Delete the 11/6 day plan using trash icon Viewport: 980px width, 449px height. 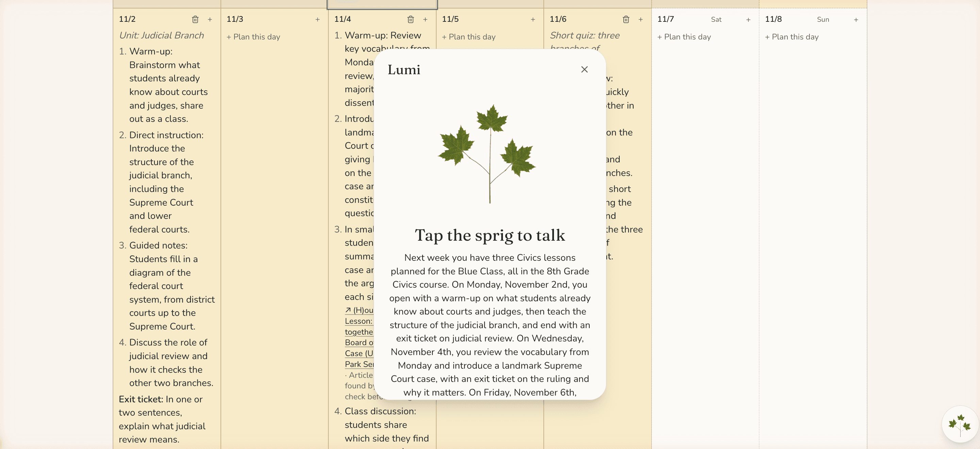pyautogui.click(x=626, y=19)
